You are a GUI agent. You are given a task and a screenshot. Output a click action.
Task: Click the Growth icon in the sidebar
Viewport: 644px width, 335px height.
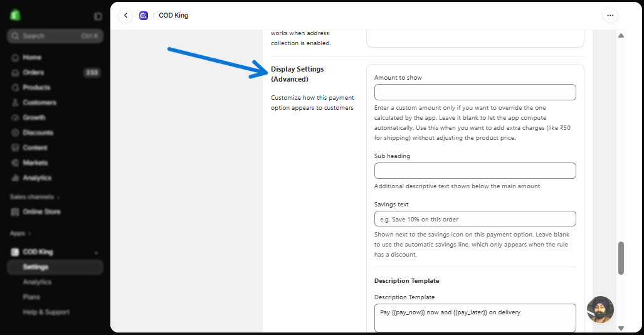pos(15,117)
